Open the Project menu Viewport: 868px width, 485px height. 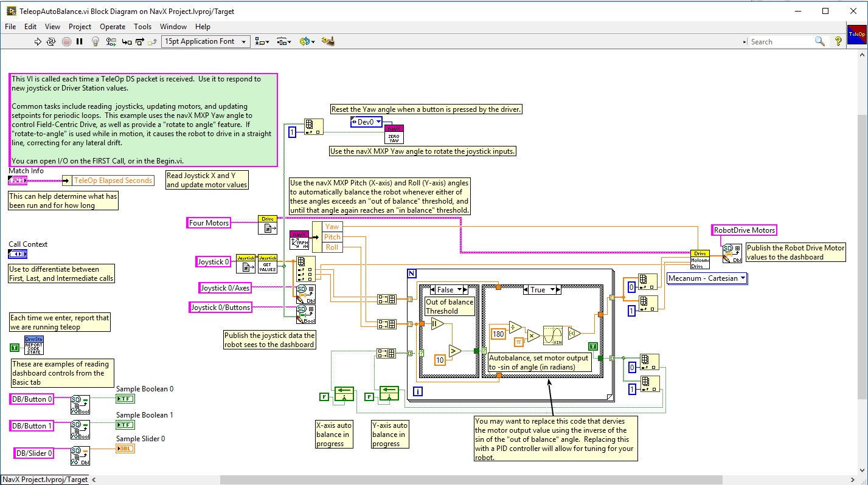click(80, 27)
